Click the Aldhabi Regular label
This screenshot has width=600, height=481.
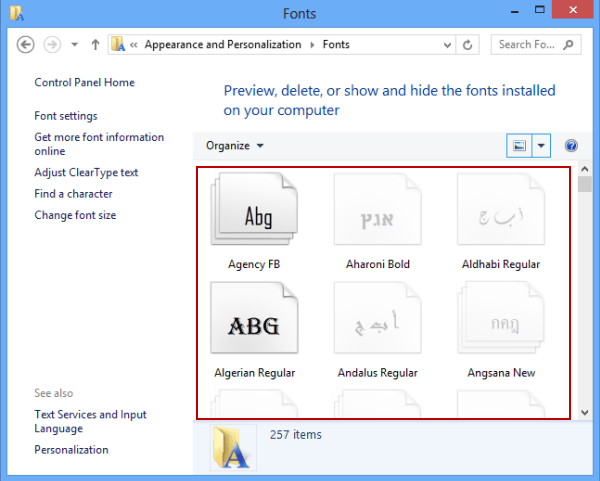[501, 264]
